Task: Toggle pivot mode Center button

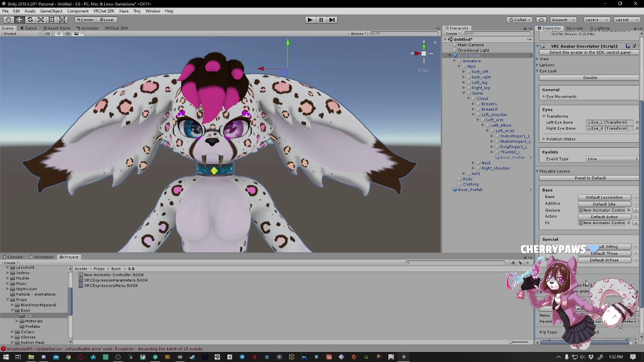Action: 85,20
